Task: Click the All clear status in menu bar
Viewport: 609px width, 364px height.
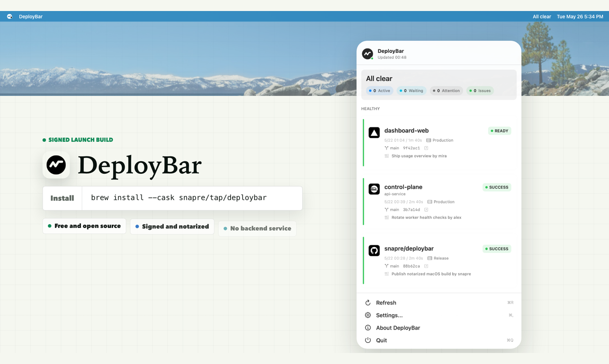Action: 542,16
